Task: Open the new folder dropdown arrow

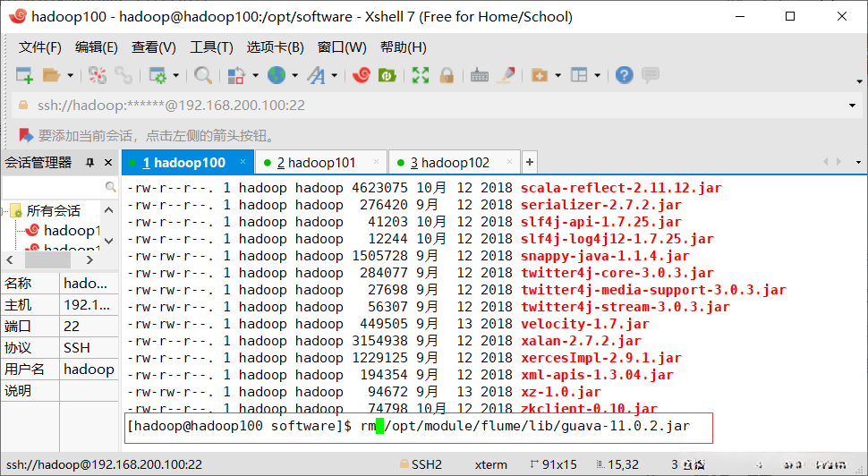Action: pos(557,76)
